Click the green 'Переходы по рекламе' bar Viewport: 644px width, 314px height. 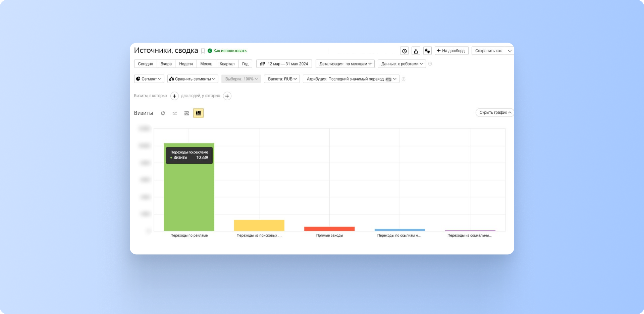(x=189, y=198)
